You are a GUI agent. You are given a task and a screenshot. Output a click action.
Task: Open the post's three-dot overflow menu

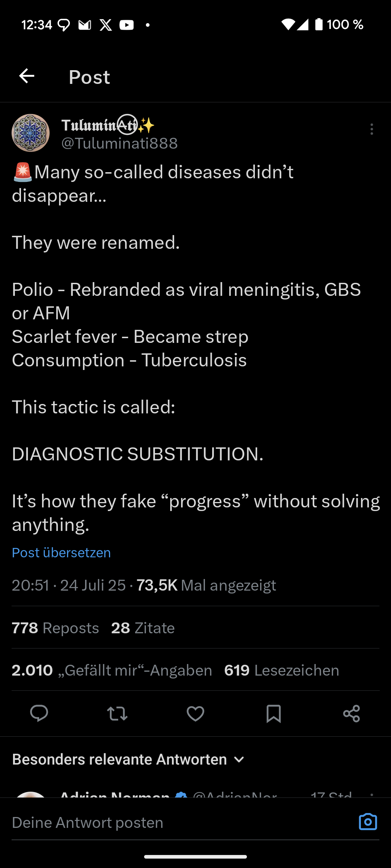371,129
